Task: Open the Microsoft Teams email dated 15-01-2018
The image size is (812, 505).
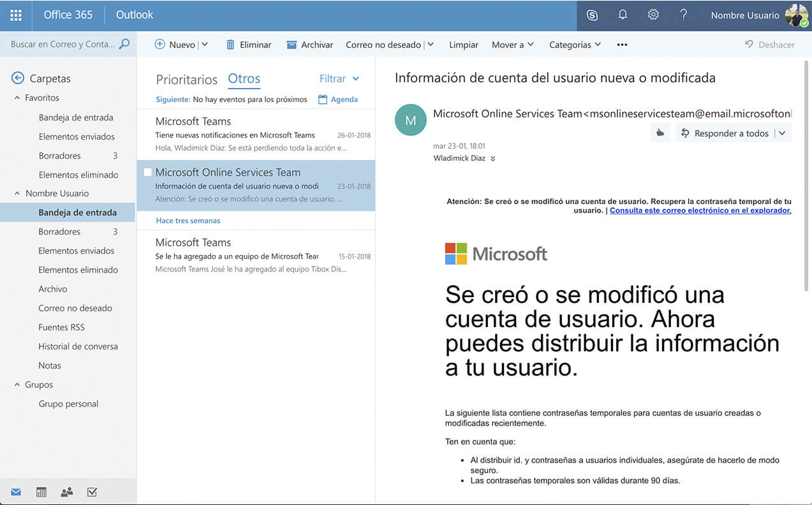Action: click(x=256, y=255)
